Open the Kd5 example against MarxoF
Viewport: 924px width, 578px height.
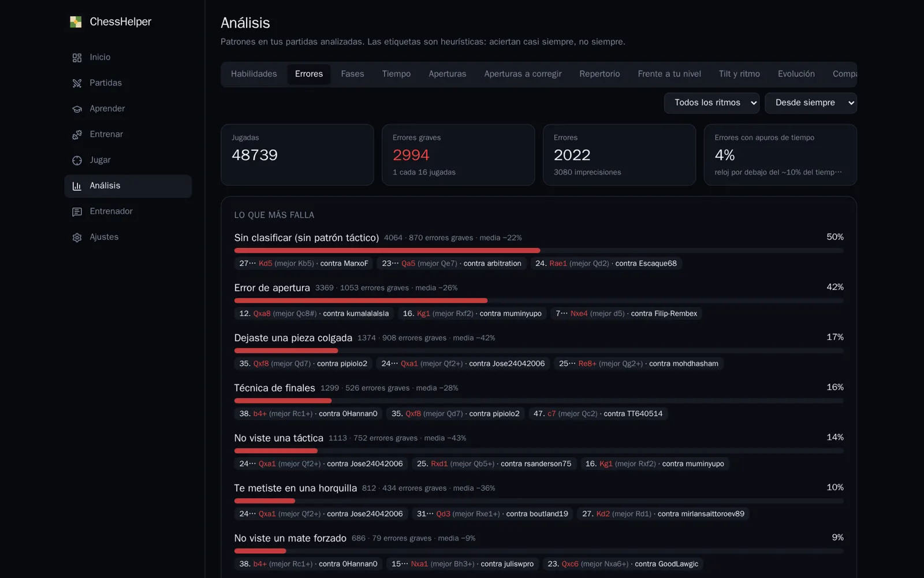(304, 264)
